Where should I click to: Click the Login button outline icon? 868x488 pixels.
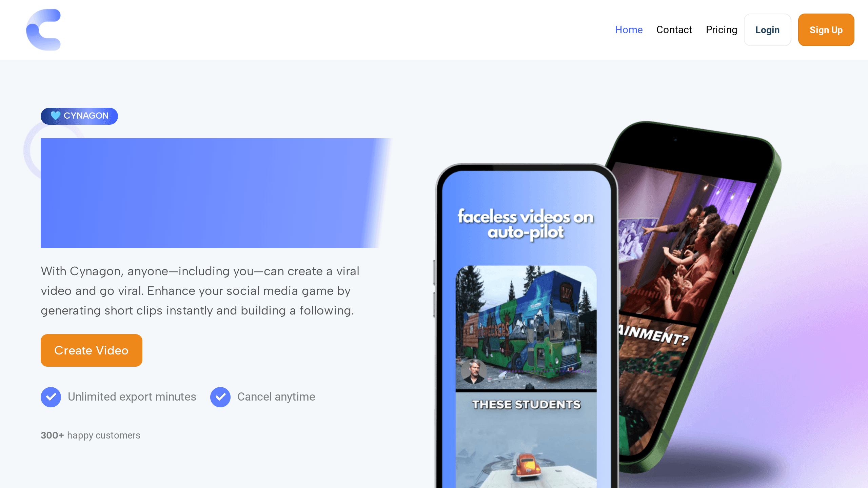coord(768,30)
